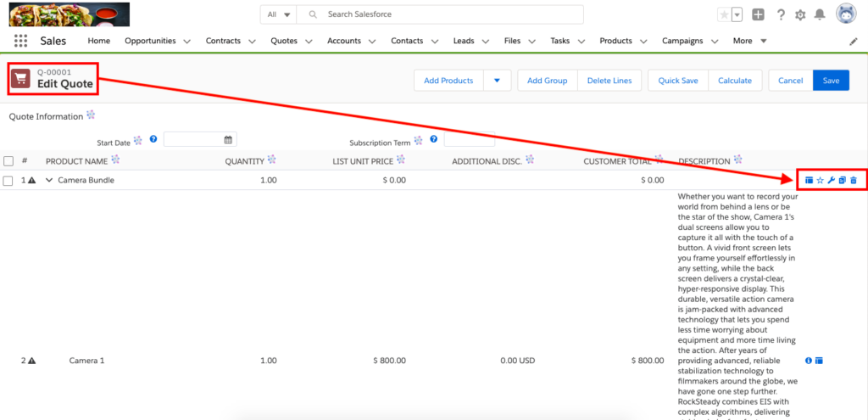Click the $ 800.00 list unit price
Image resolution: width=868 pixels, height=420 pixels.
tap(390, 361)
